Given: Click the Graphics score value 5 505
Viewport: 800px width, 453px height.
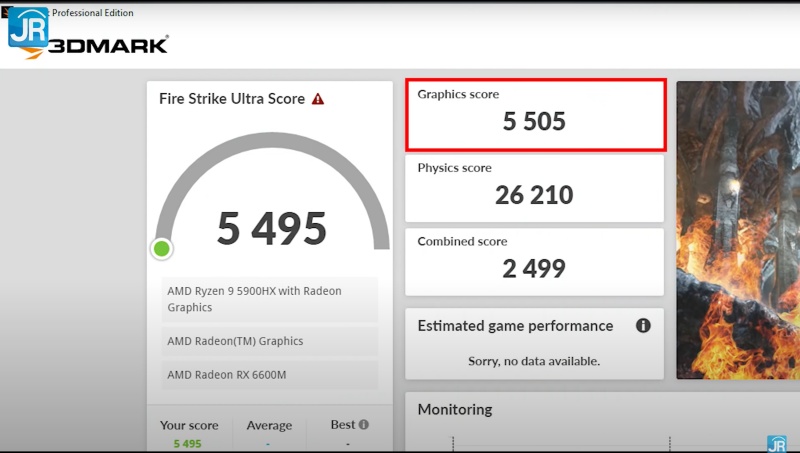Looking at the screenshot, I should pos(534,121).
